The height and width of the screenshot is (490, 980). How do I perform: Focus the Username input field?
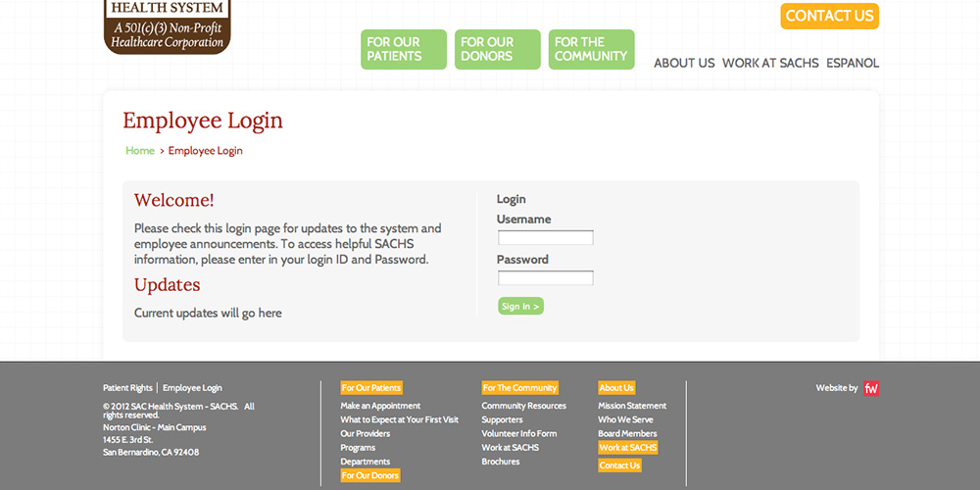[546, 237]
